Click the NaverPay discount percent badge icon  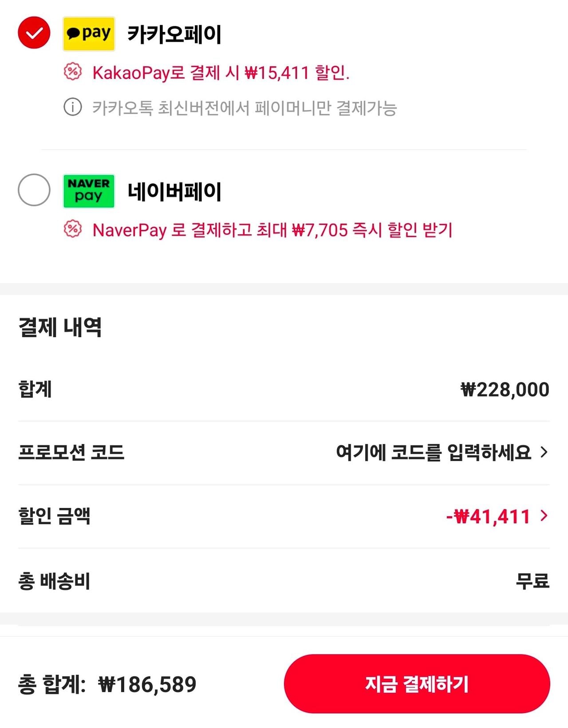[73, 229]
